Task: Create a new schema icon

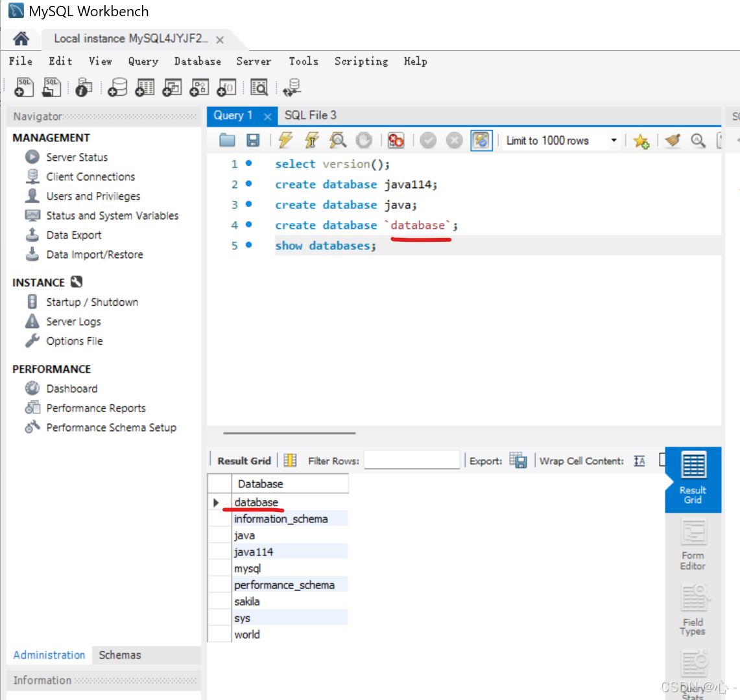Action: coord(117,87)
